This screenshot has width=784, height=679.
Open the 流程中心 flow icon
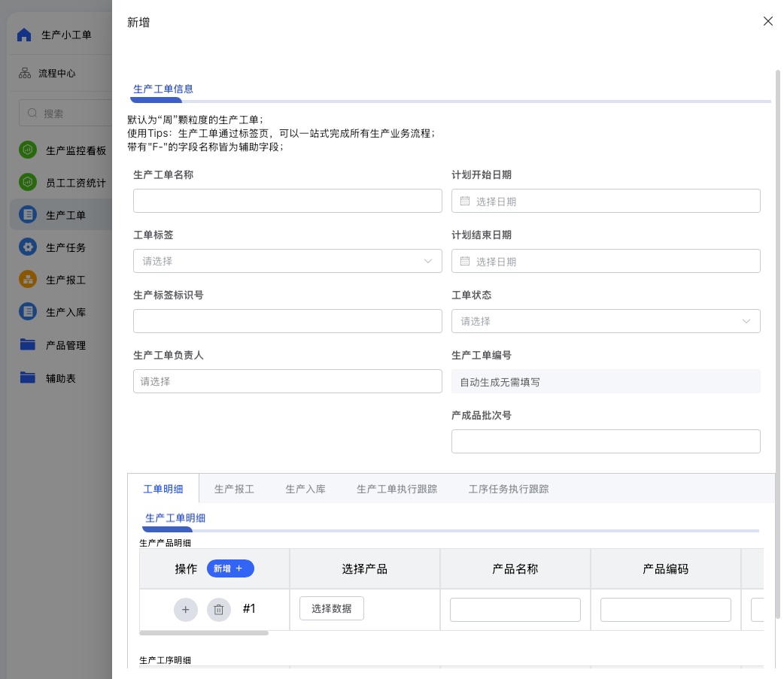(25, 74)
